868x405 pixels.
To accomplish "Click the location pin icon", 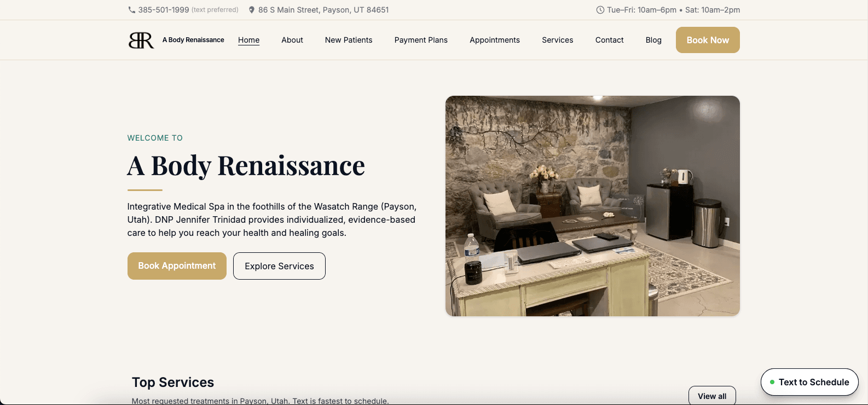I will (252, 10).
